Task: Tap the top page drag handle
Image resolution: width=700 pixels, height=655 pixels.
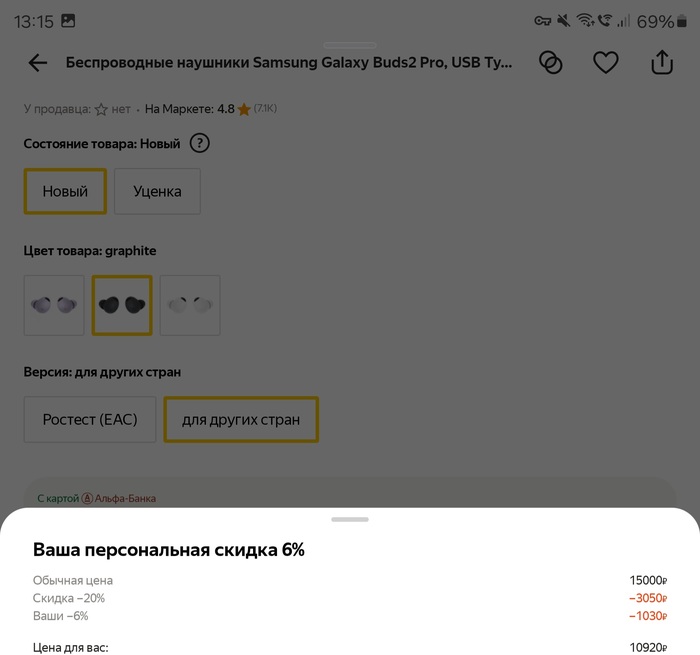Action: click(350, 45)
